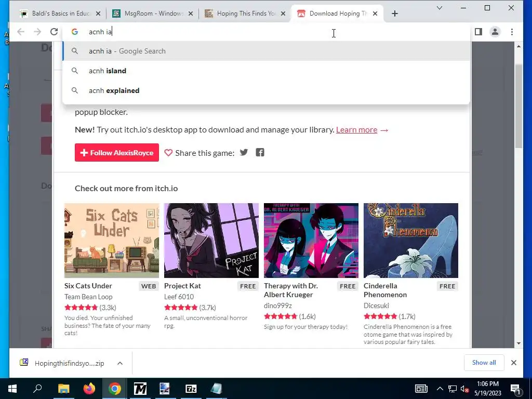The width and height of the screenshot is (532, 399).
Task: Select 'acnh ia - Google Search' suggestion
Action: click(x=267, y=51)
